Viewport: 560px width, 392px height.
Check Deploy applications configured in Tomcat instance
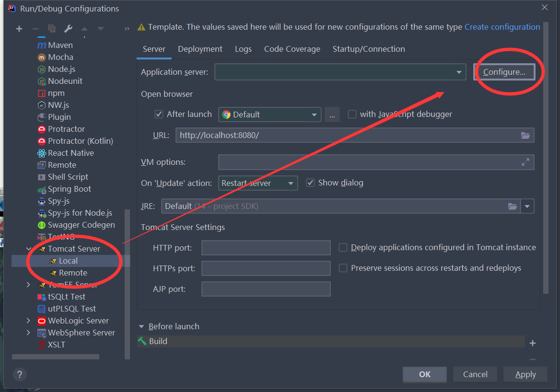click(x=343, y=247)
